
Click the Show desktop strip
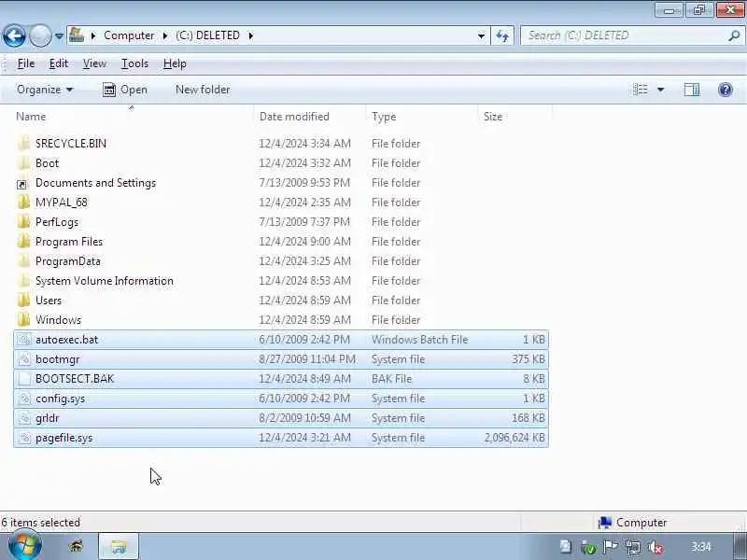pos(740,546)
